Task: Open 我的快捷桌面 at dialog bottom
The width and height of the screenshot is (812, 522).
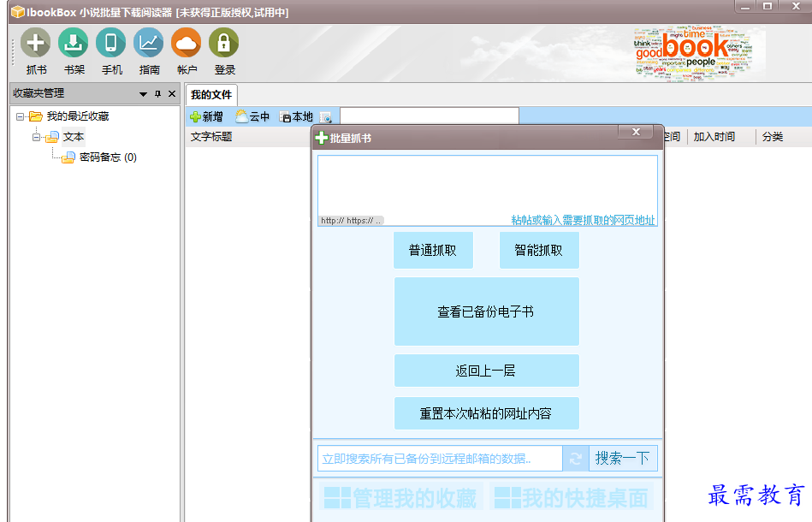Action: coord(572,498)
